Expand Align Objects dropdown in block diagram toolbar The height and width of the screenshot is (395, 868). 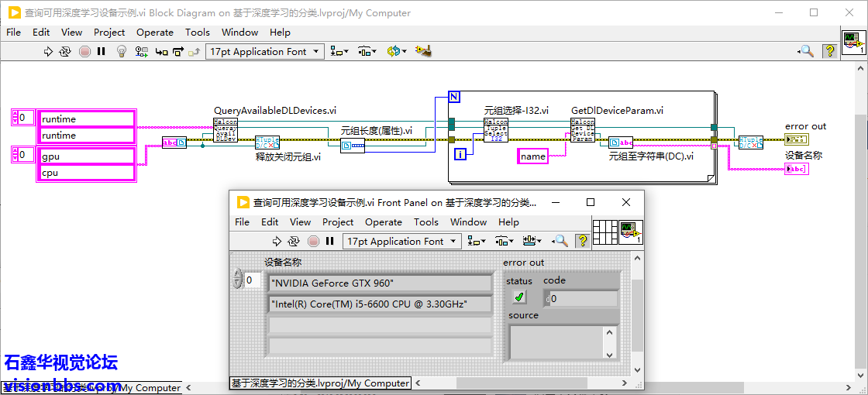pos(339,51)
